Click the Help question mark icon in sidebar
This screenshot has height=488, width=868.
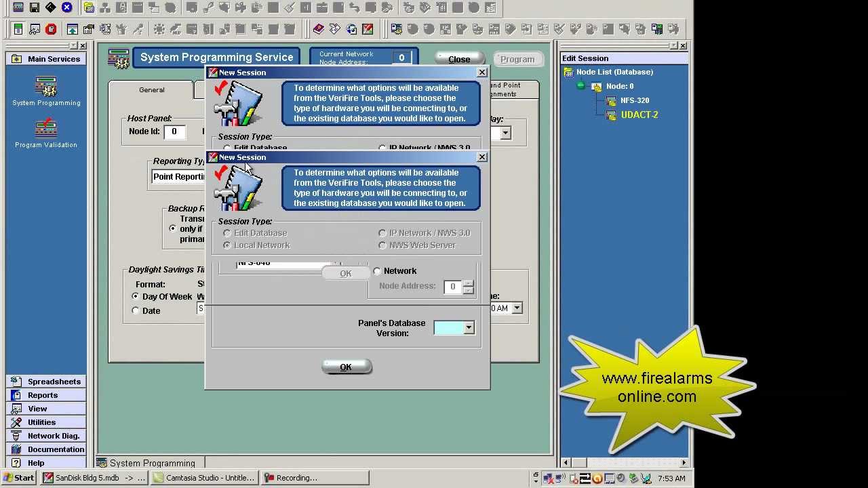[x=16, y=463]
